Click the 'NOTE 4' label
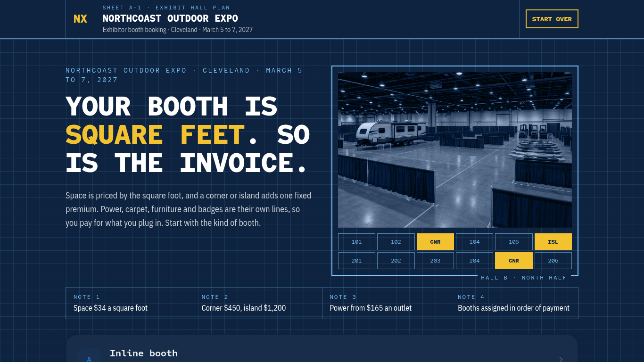Image resolution: width=644 pixels, height=362 pixels. coord(471,297)
